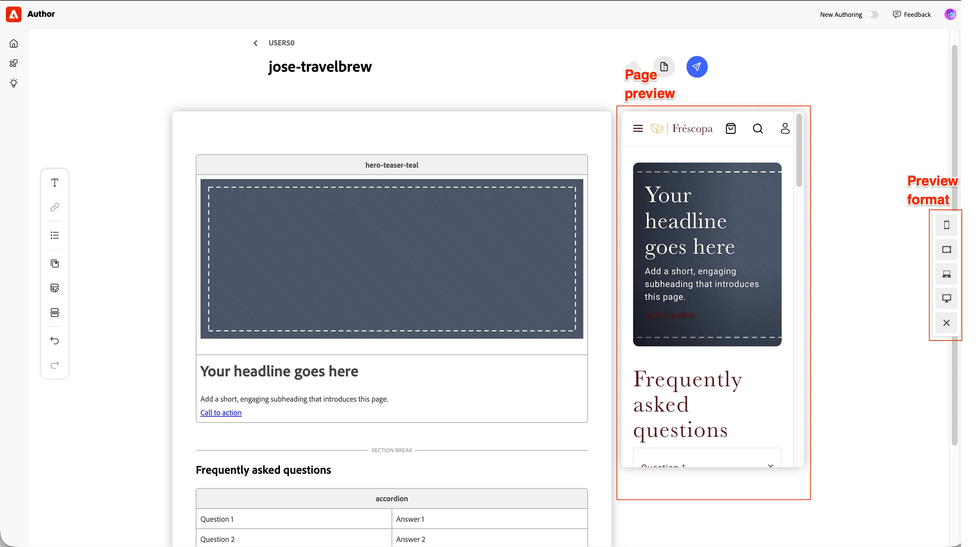Image resolution: width=980 pixels, height=547 pixels.
Task: Click the hero-teaser-teal block header
Action: pyautogui.click(x=392, y=165)
